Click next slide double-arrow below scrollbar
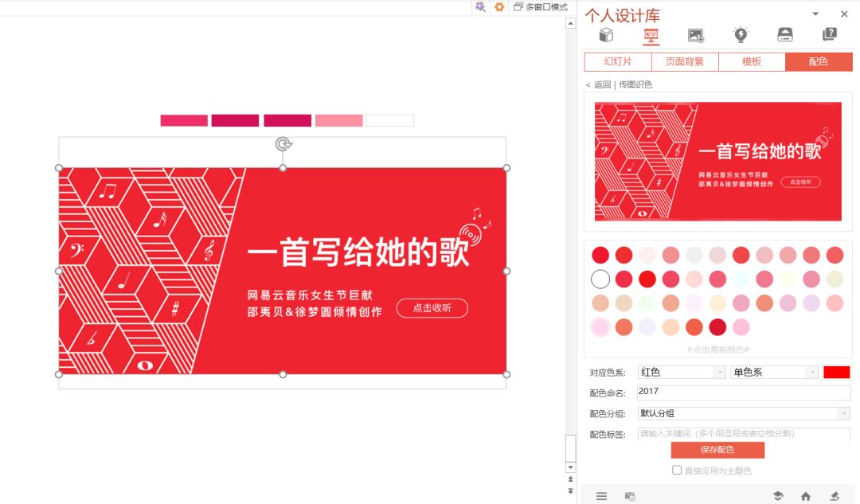Viewport: 860px width, 504px height. pyautogui.click(x=570, y=490)
